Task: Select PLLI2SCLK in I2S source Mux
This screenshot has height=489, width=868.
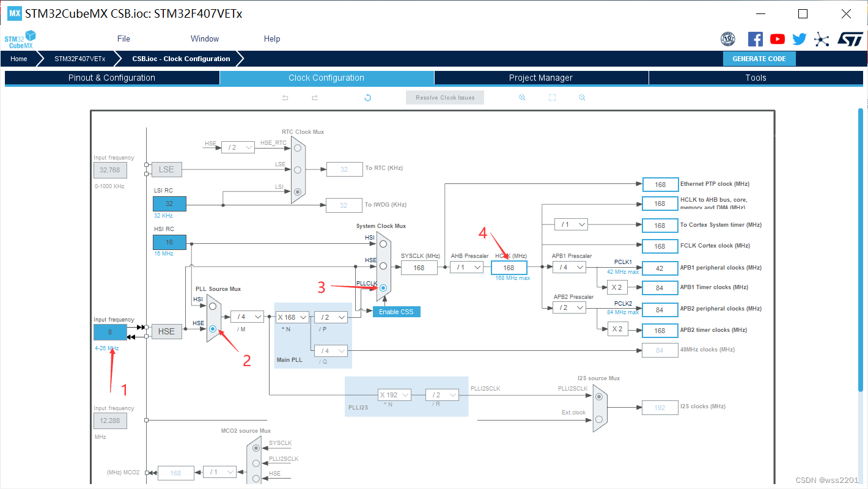Action: click(x=598, y=396)
